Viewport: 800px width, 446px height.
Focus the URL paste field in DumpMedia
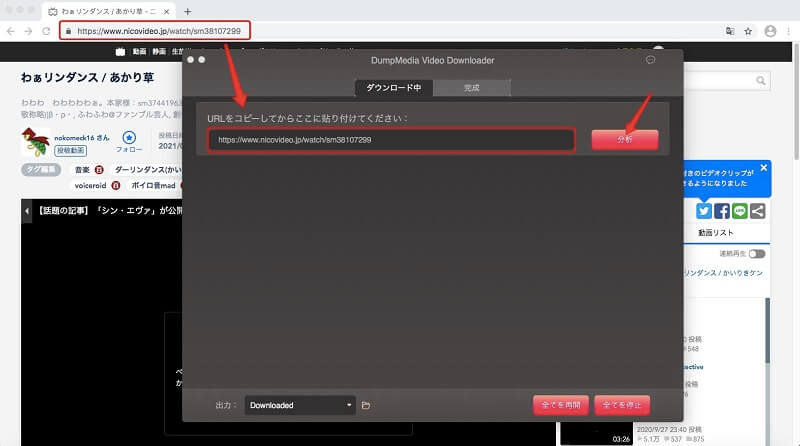coord(391,140)
